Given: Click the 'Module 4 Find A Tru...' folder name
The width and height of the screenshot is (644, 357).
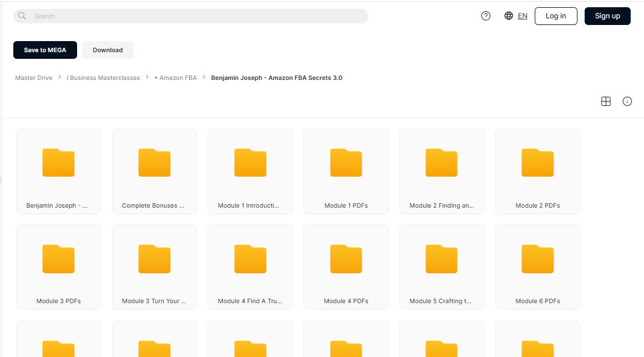Looking at the screenshot, I should pos(250,301).
